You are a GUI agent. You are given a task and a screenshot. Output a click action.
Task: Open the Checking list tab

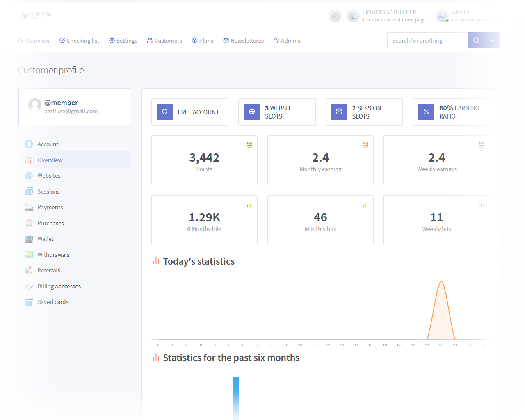click(x=79, y=41)
